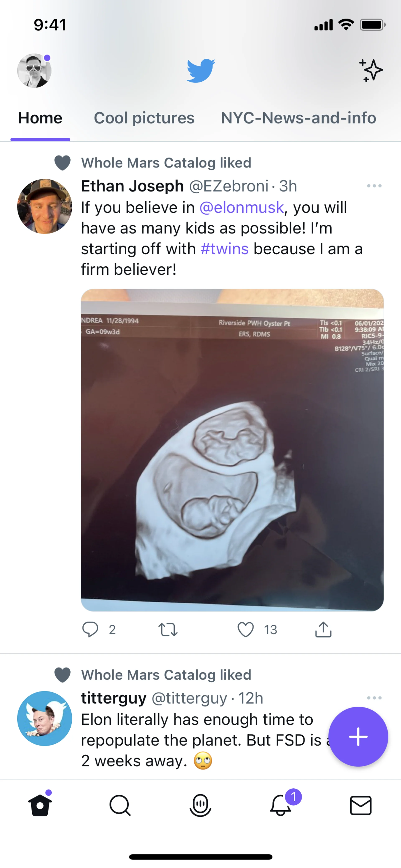Open account menu via profile avatar
The height and width of the screenshot is (868, 401).
pos(34,71)
